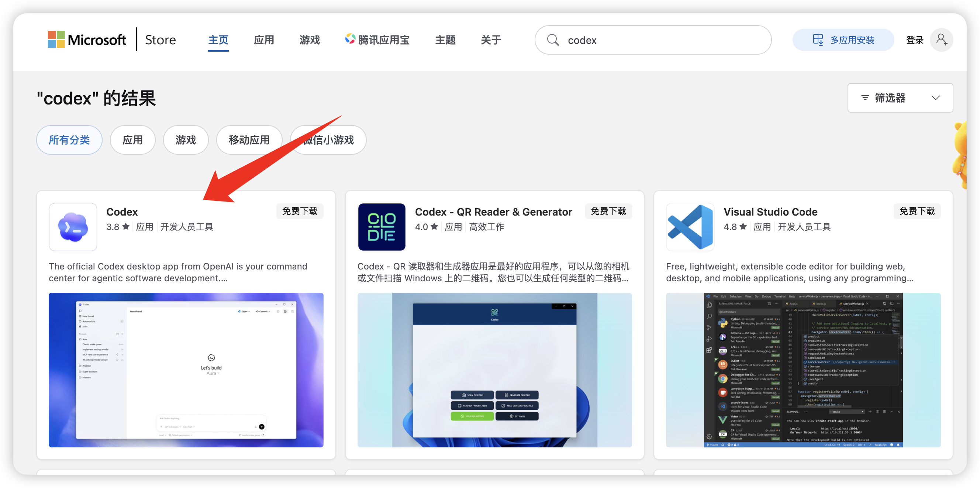Click the user account avatar icon
This screenshot has width=980, height=488.
pos(941,40)
